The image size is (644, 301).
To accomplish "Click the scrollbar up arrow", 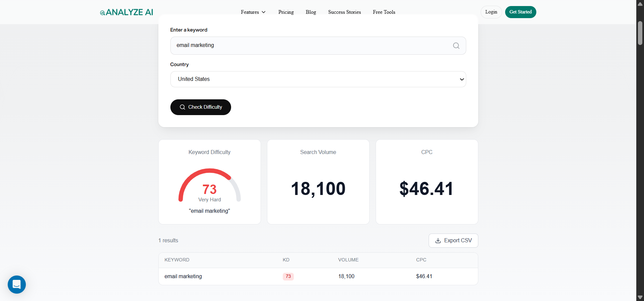I will point(640,4).
